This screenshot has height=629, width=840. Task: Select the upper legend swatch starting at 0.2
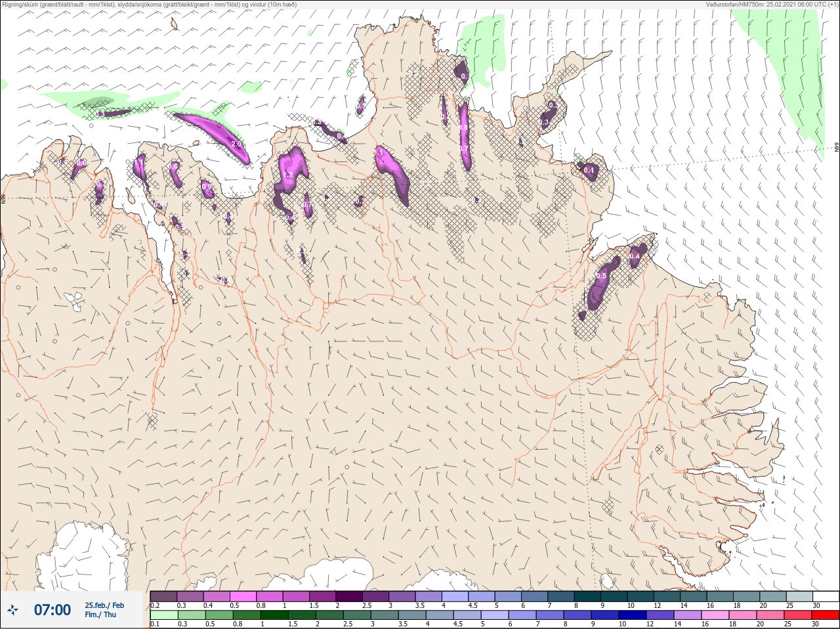coord(163,596)
